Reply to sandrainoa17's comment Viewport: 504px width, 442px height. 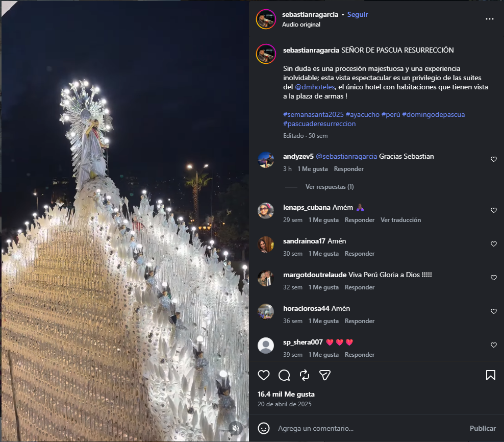(360, 254)
